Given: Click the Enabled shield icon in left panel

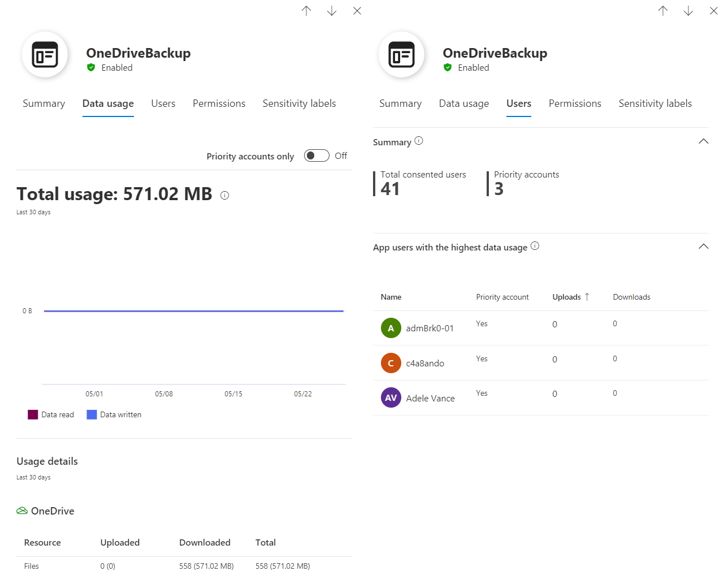Looking at the screenshot, I should point(91,67).
